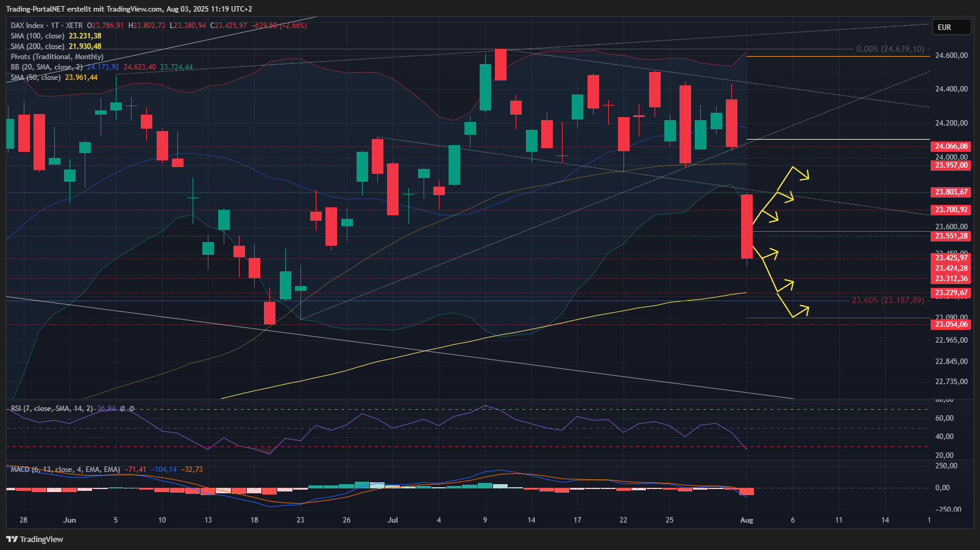
Task: Click the Pivots (Traditional, Monthly) legend entry
Action: pyautogui.click(x=57, y=57)
